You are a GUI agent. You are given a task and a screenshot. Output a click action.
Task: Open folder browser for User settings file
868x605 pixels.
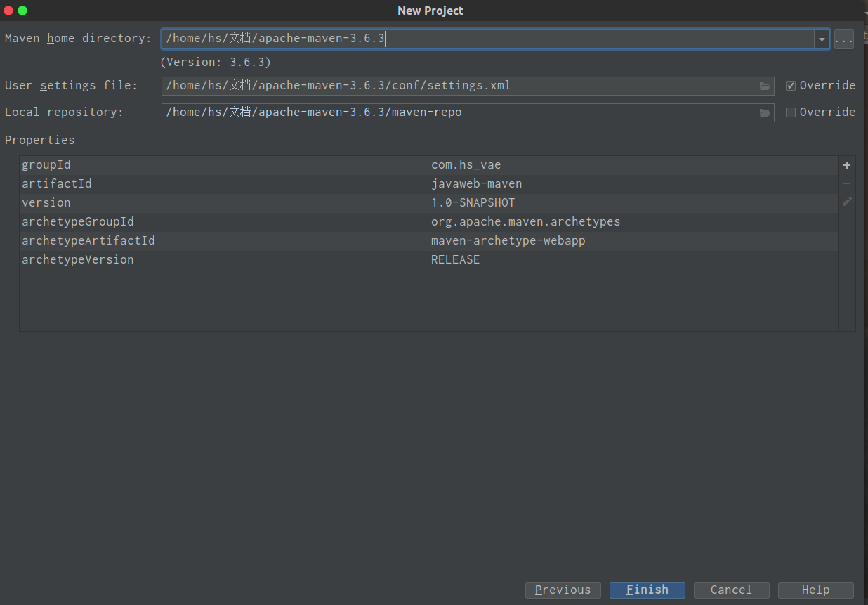pos(765,86)
